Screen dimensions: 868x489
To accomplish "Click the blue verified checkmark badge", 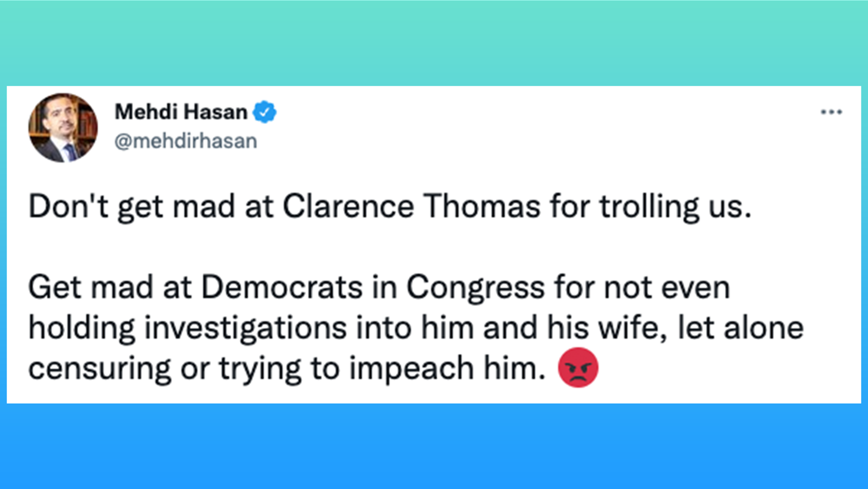I will point(264,112).
